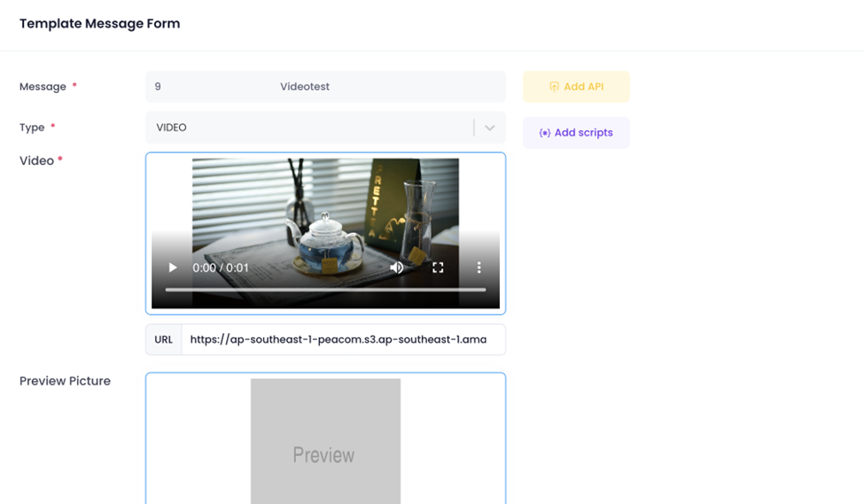
Task: Click the video time display 0:00 / 0:01
Action: [221, 268]
